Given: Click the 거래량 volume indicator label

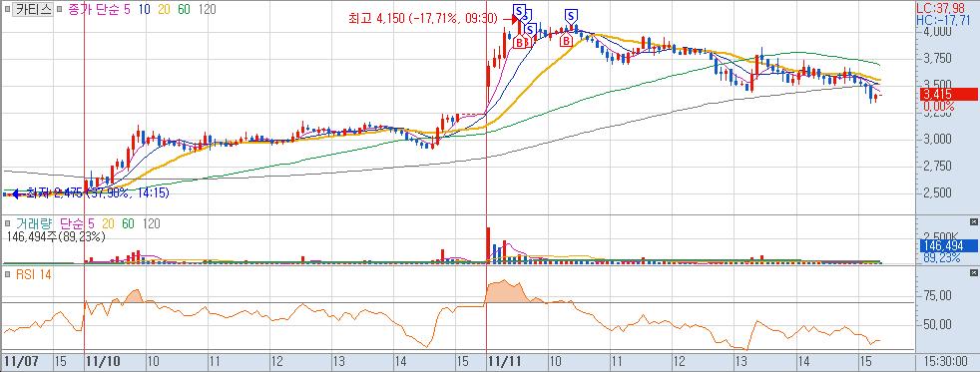Looking at the screenshot, I should (33, 224).
